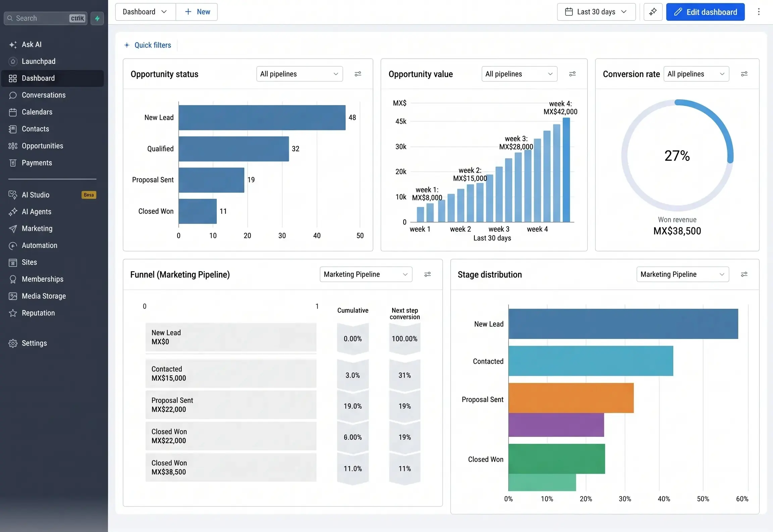The image size is (773, 532).
Task: Click the orange Proposal Sent bar
Action: 571,398
